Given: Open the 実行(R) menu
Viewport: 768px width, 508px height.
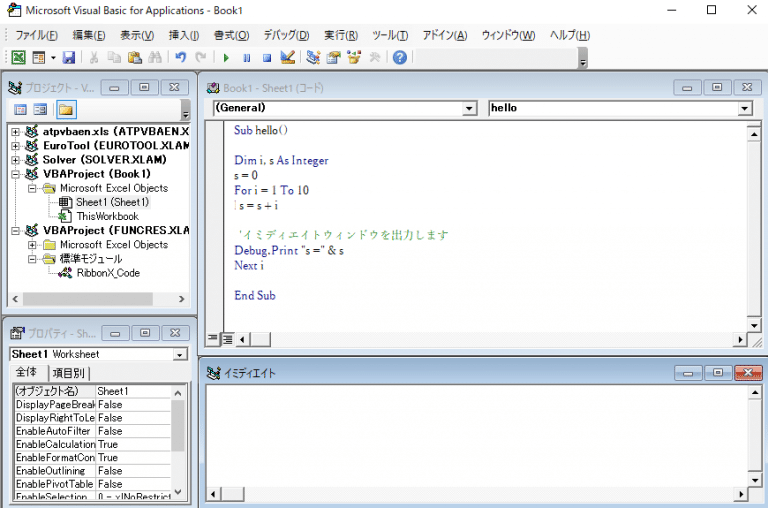Looking at the screenshot, I should click(341, 35).
